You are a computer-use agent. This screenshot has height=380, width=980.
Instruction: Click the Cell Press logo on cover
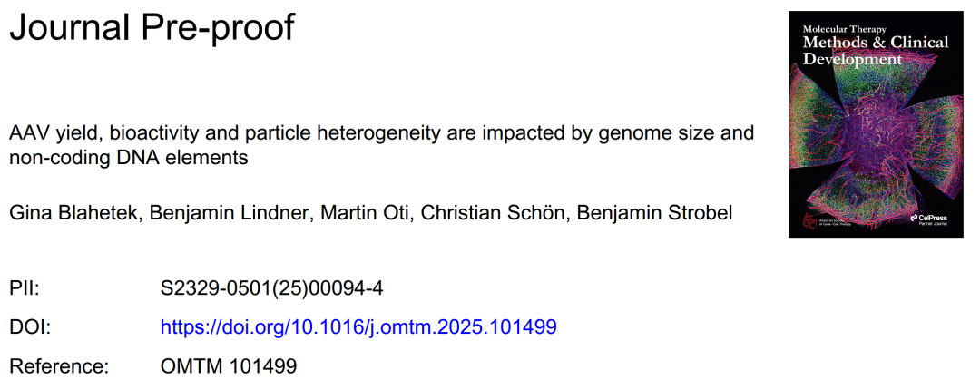click(x=931, y=219)
